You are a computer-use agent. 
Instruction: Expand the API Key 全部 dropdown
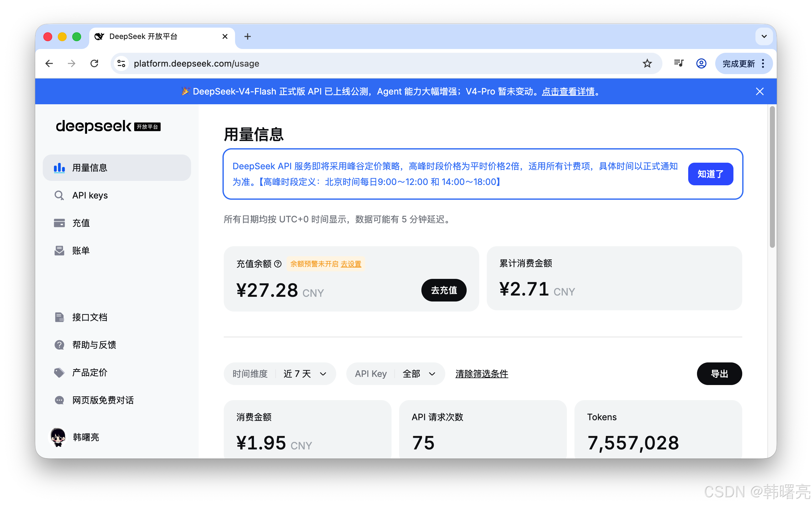pyautogui.click(x=396, y=373)
